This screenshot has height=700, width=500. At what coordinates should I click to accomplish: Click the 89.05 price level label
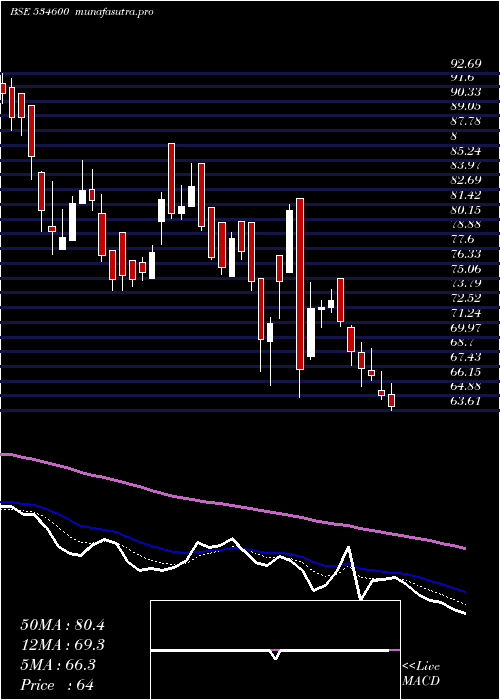(x=466, y=106)
